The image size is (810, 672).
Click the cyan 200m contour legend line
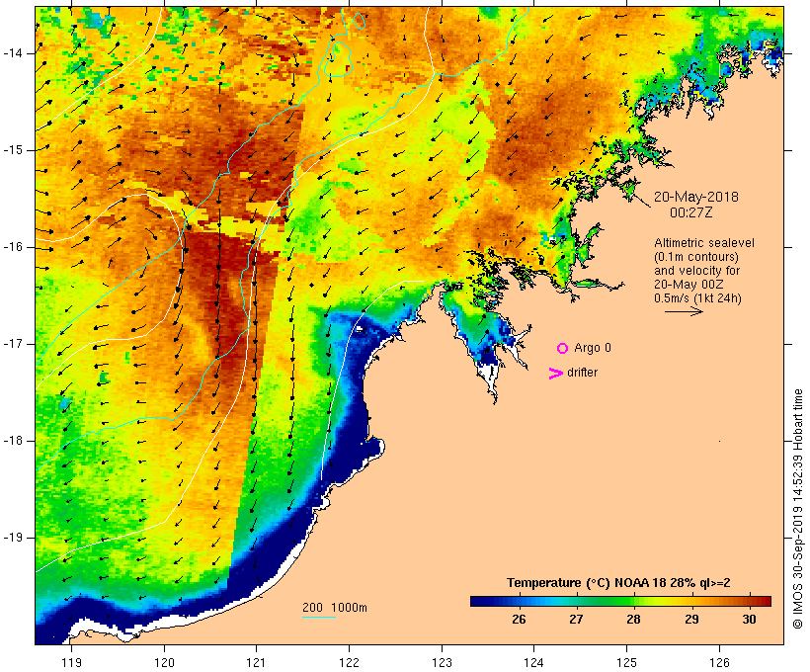click(319, 618)
